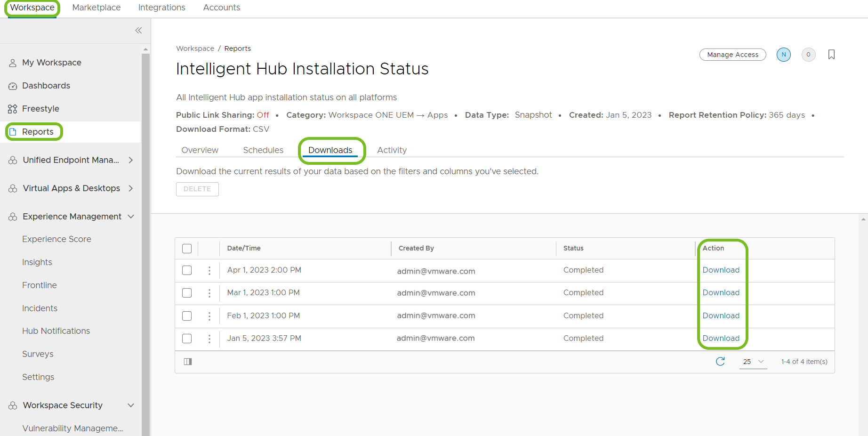Open Insights in sidebar

click(x=37, y=262)
